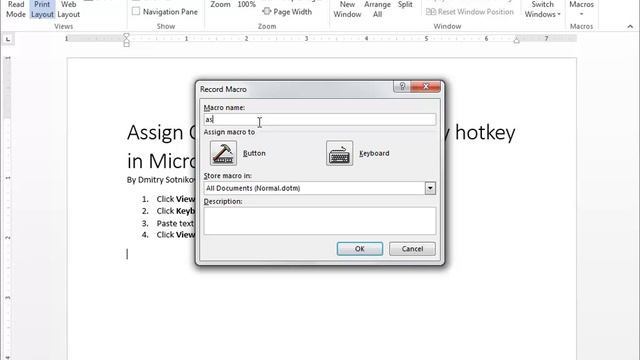Click the Keyboard icon to assign hotkey
640x360 pixels.
click(339, 153)
